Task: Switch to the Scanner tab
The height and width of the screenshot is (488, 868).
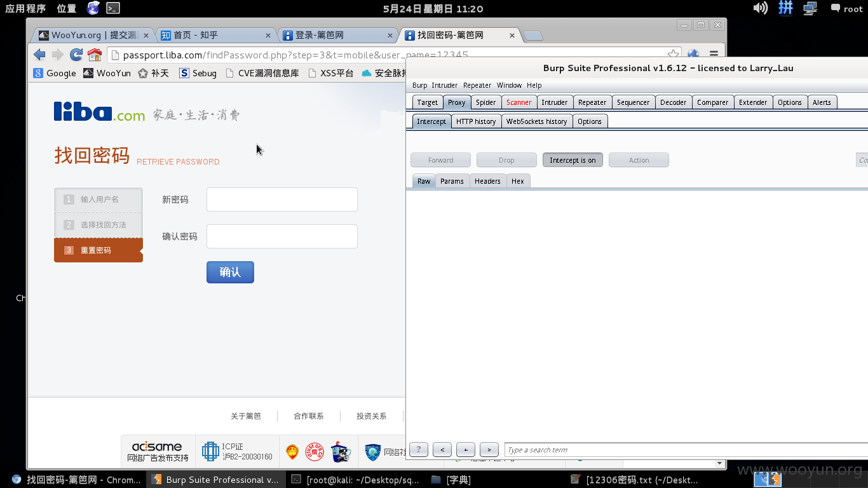Action: [x=519, y=102]
